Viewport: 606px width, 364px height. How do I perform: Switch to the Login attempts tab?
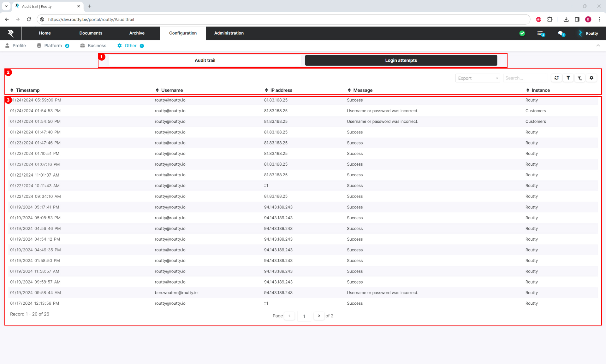(x=401, y=60)
